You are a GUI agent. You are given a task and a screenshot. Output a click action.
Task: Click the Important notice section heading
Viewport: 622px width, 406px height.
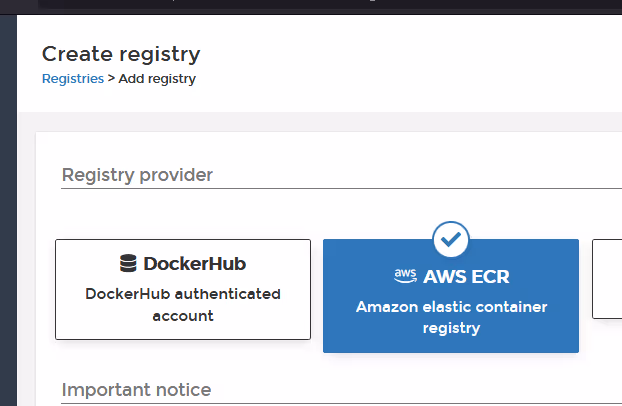136,390
